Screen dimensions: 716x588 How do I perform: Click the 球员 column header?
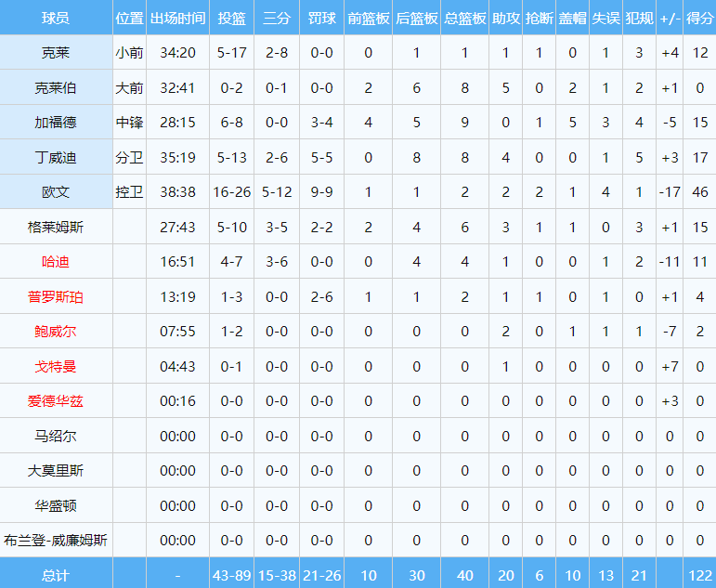(56, 19)
